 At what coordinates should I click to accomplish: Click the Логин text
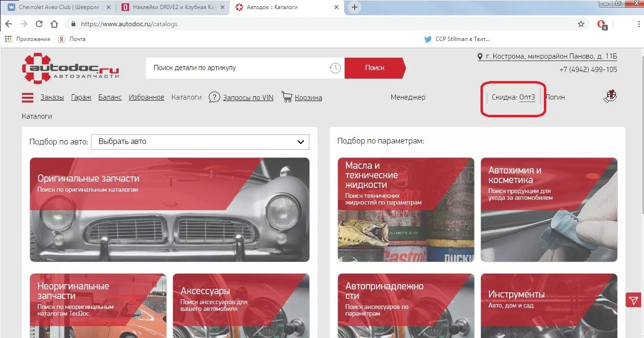[x=555, y=97]
